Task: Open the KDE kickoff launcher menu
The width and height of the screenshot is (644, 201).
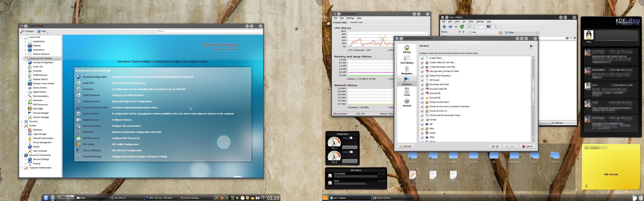Action: 46,198
